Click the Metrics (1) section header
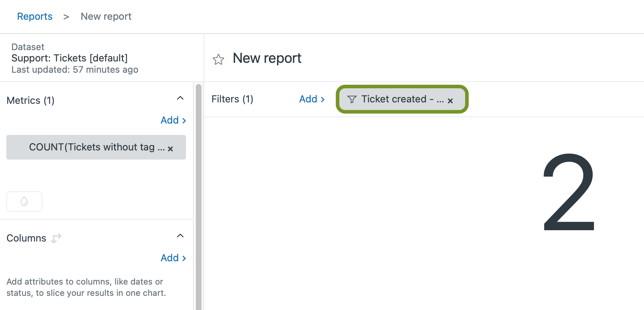 click(x=31, y=101)
